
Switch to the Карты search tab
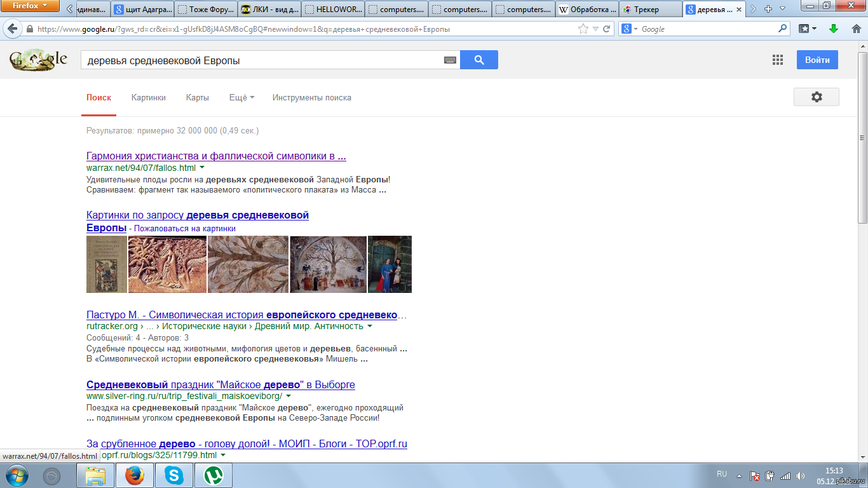click(198, 97)
